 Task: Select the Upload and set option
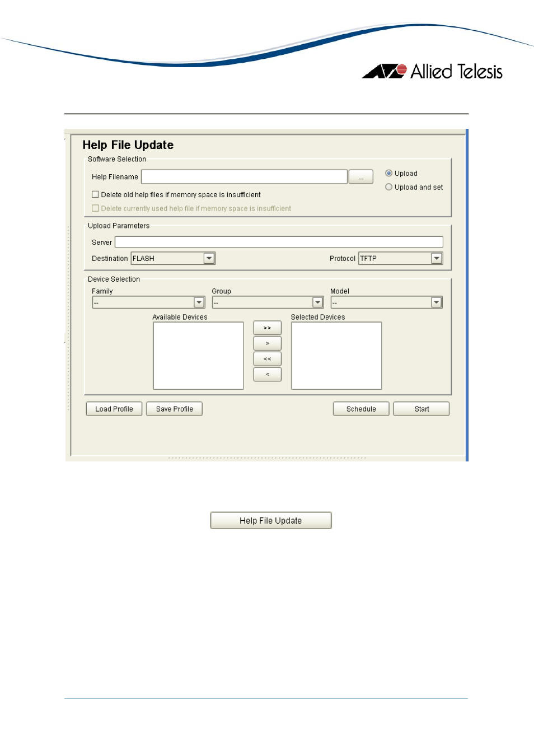tap(388, 188)
